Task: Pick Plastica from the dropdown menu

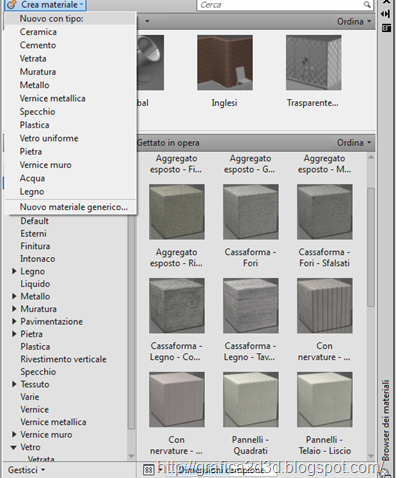Action: click(x=34, y=125)
